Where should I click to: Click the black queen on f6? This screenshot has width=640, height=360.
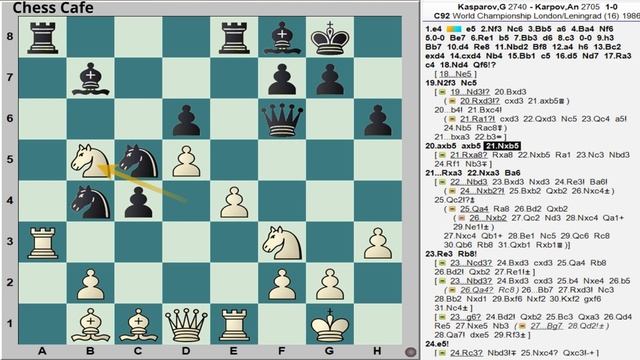(x=282, y=119)
